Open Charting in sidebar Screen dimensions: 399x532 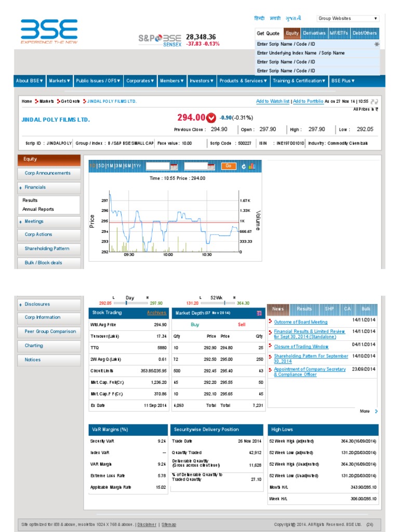point(49,345)
